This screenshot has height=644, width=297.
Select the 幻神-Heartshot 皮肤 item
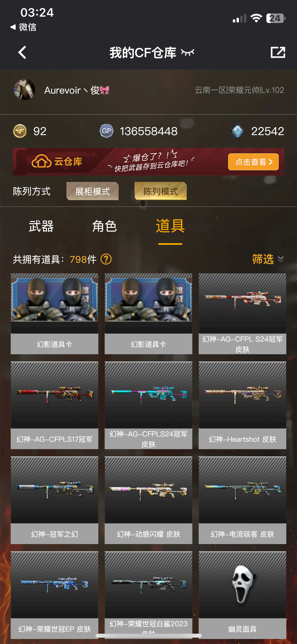[x=242, y=406]
